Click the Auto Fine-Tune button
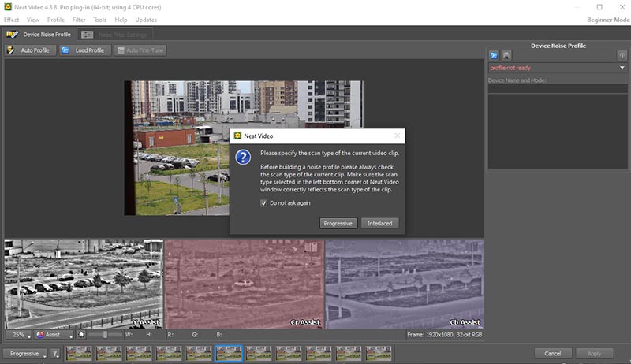Image resolution: width=631 pixels, height=364 pixels. tap(140, 50)
